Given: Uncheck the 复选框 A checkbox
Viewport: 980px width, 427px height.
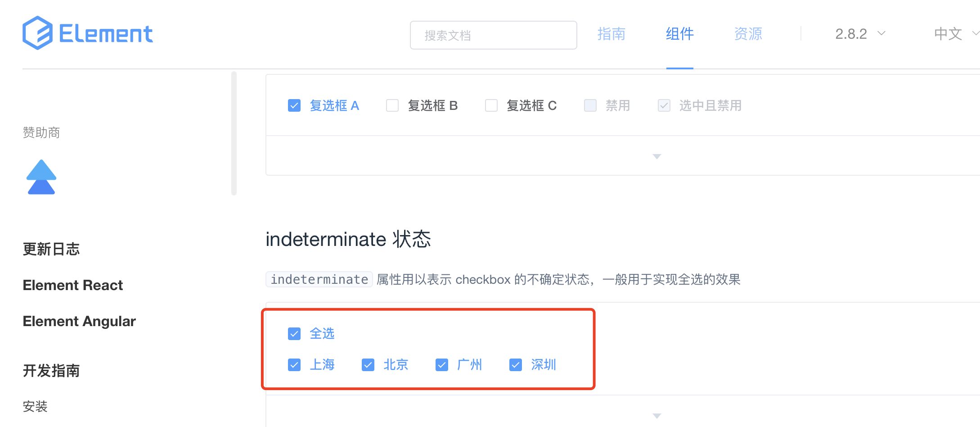Looking at the screenshot, I should coord(294,105).
